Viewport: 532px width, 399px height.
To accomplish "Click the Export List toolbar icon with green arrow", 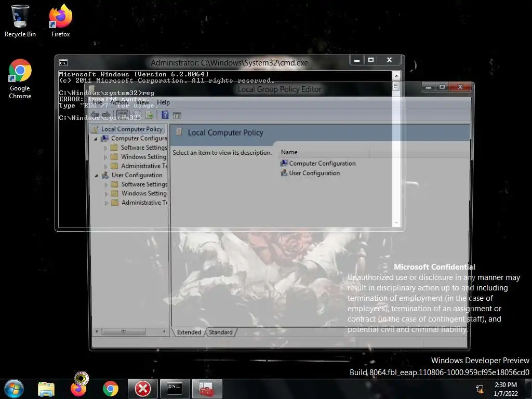I will tap(150, 115).
